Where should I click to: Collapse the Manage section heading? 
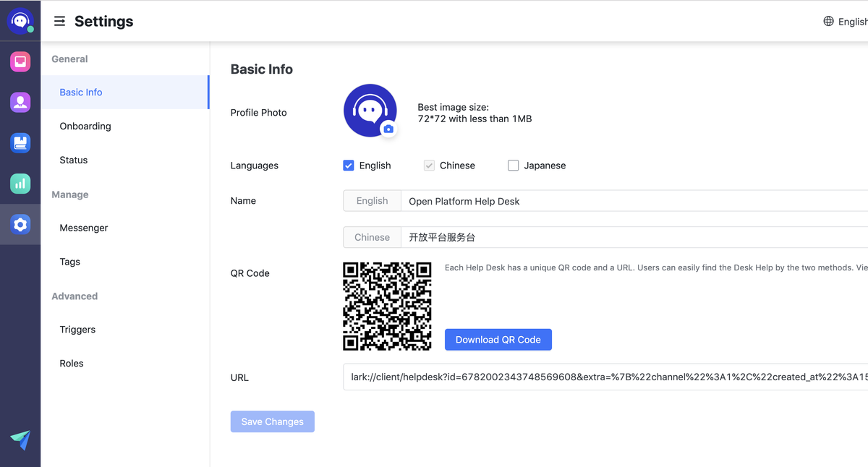point(69,194)
